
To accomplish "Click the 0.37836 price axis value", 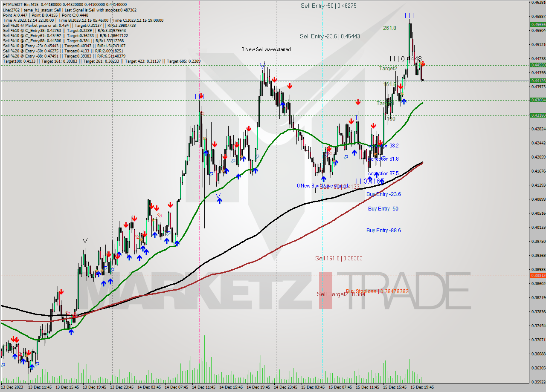I will (538, 311).
